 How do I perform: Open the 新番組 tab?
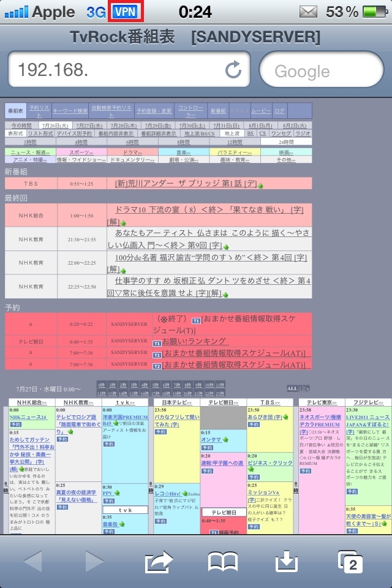(218, 111)
